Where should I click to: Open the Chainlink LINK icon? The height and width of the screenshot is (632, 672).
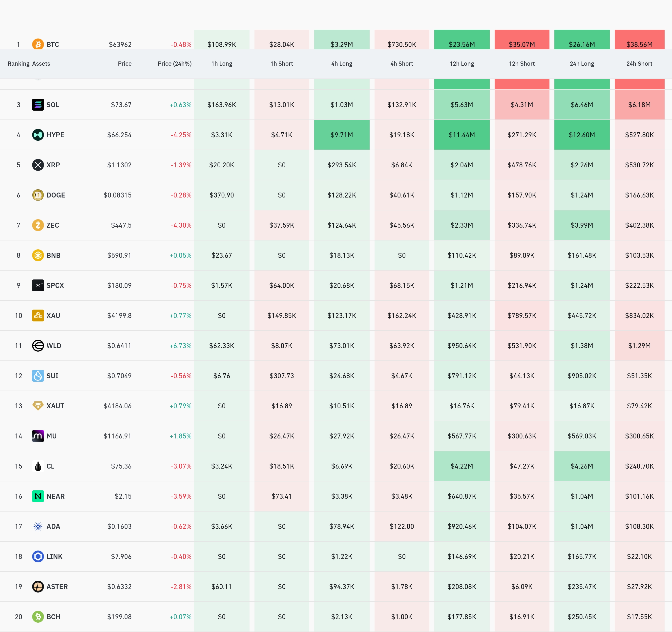[38, 556]
